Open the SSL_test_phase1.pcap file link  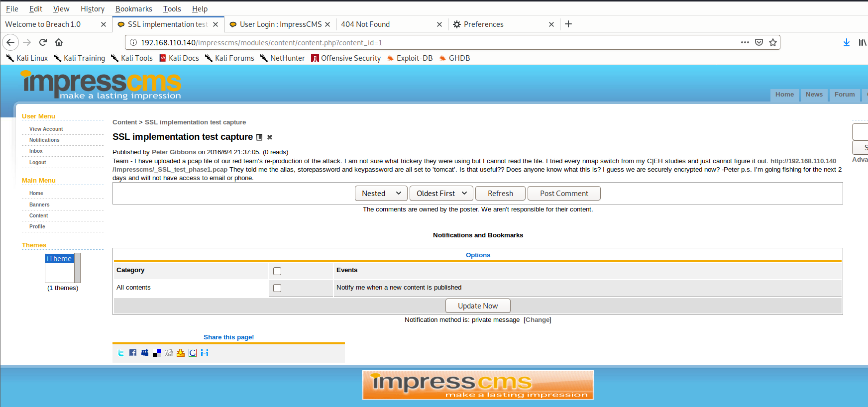(170, 170)
